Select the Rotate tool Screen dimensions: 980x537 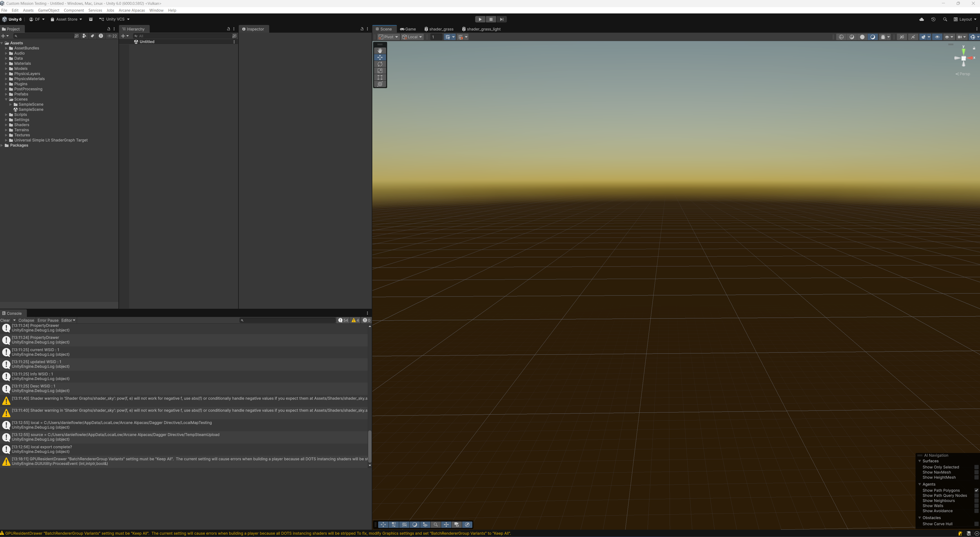click(379, 64)
